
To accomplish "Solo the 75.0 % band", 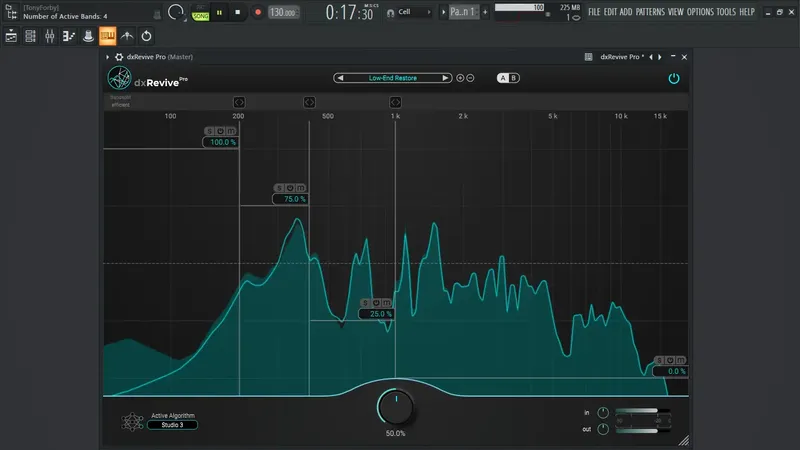I will 279,188.
